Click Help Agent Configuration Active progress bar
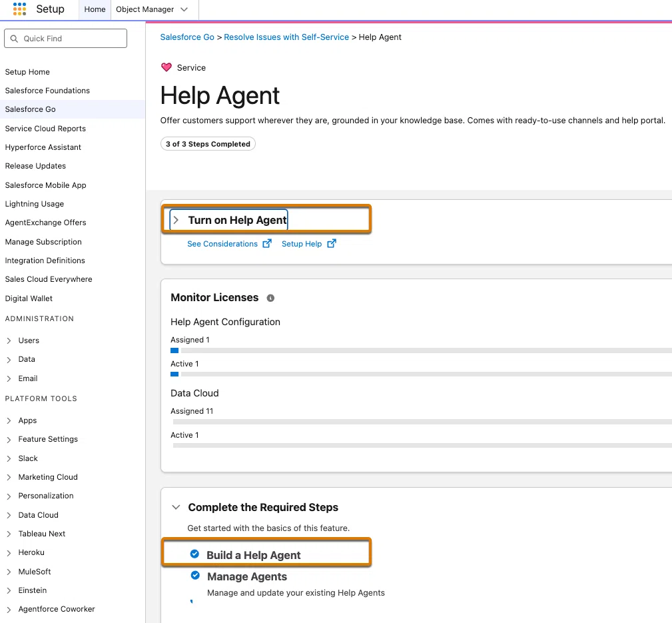The height and width of the screenshot is (623, 672). pyautogui.click(x=422, y=374)
